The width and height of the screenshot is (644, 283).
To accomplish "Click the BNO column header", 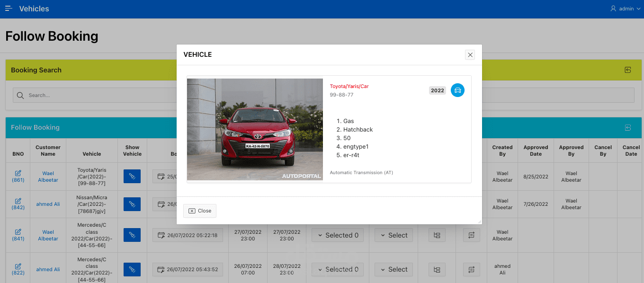I will [x=18, y=154].
